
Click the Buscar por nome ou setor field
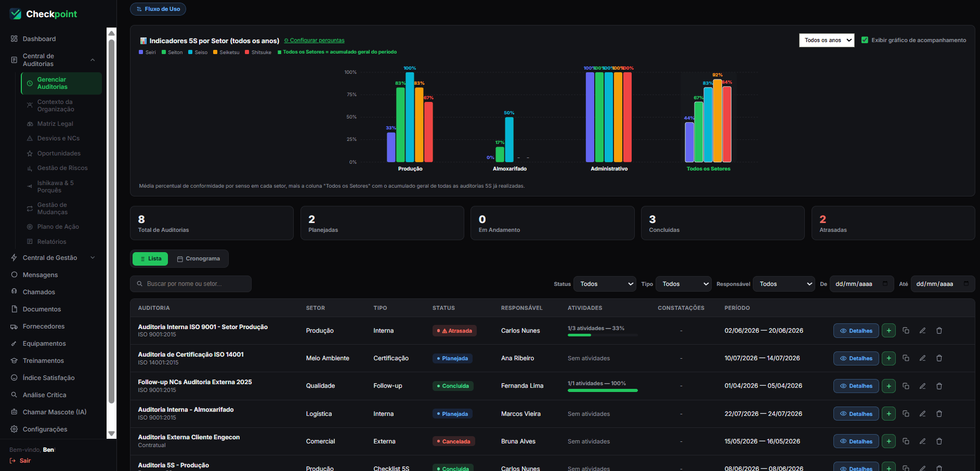click(191, 284)
